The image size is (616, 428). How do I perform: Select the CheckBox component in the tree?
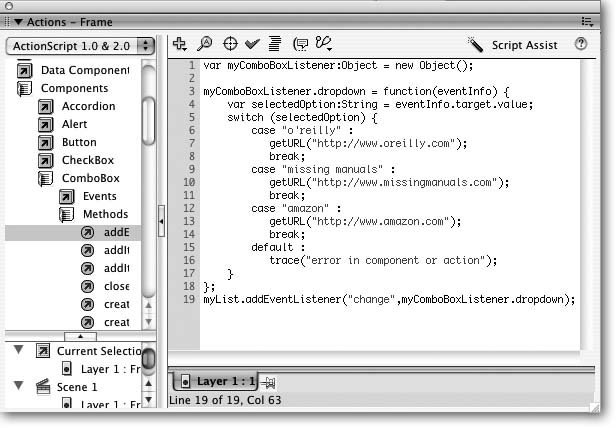tap(88, 160)
